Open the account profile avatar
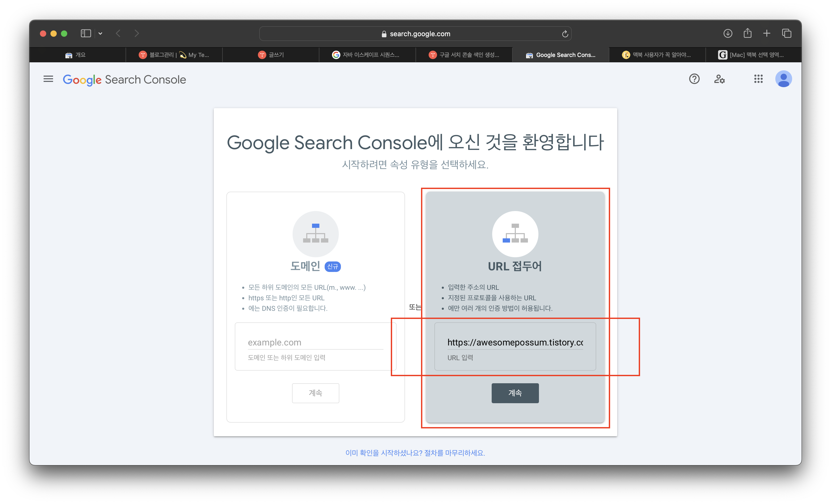Screen dimensions: 831x504 (783, 79)
